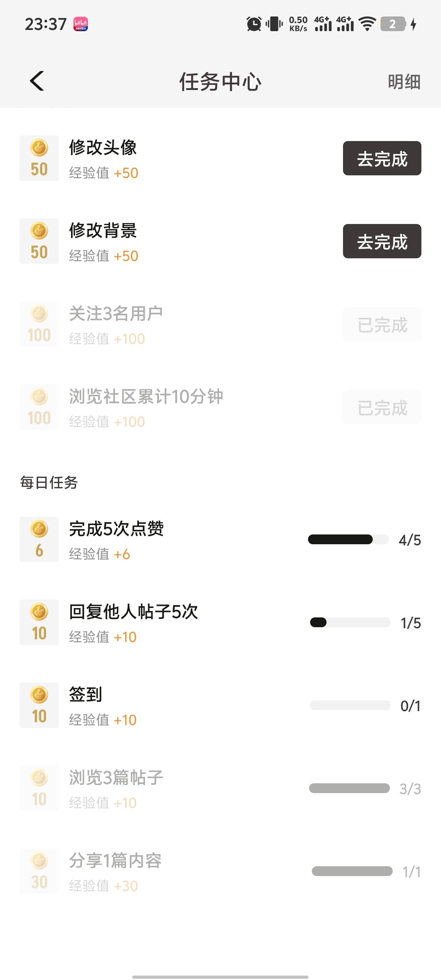Image resolution: width=441 pixels, height=980 pixels.
Task: Tap the 6-coin icon beside 完成5次点赞
Action: point(39,539)
